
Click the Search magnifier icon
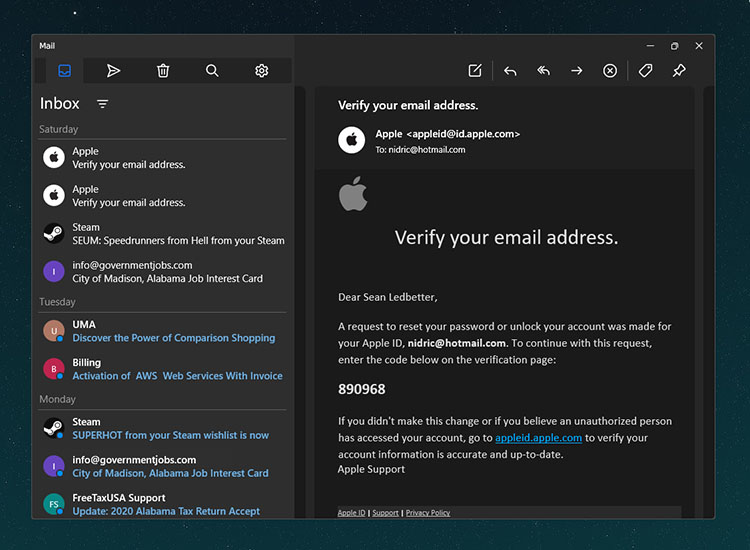click(x=212, y=71)
